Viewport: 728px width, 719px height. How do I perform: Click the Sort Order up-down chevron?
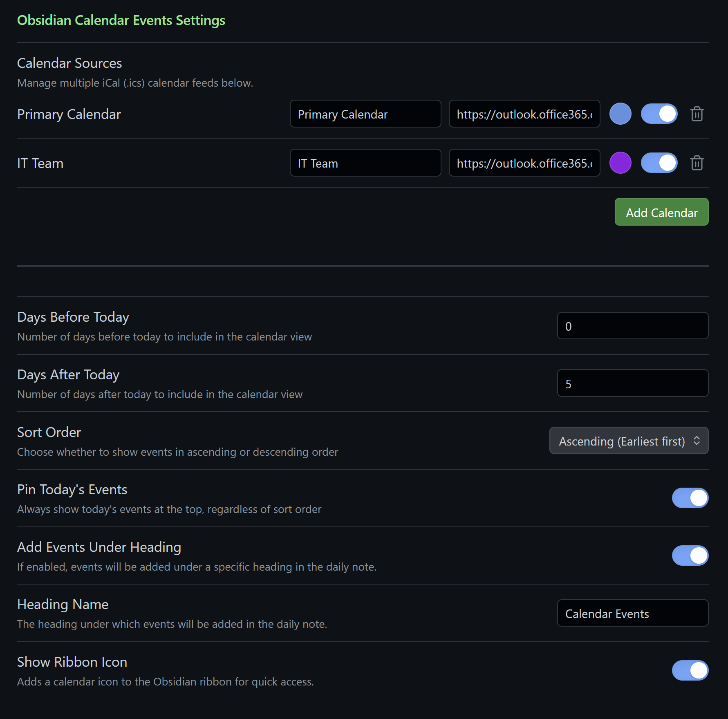pyautogui.click(x=697, y=441)
